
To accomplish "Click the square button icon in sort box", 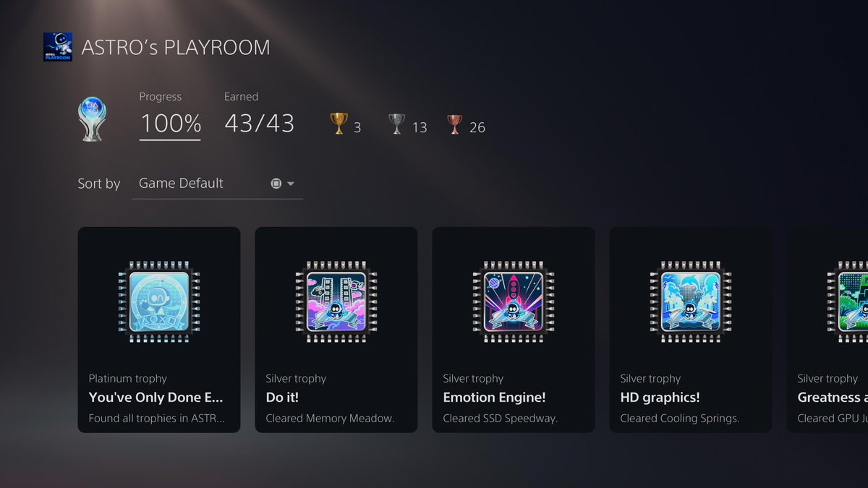I will (276, 184).
